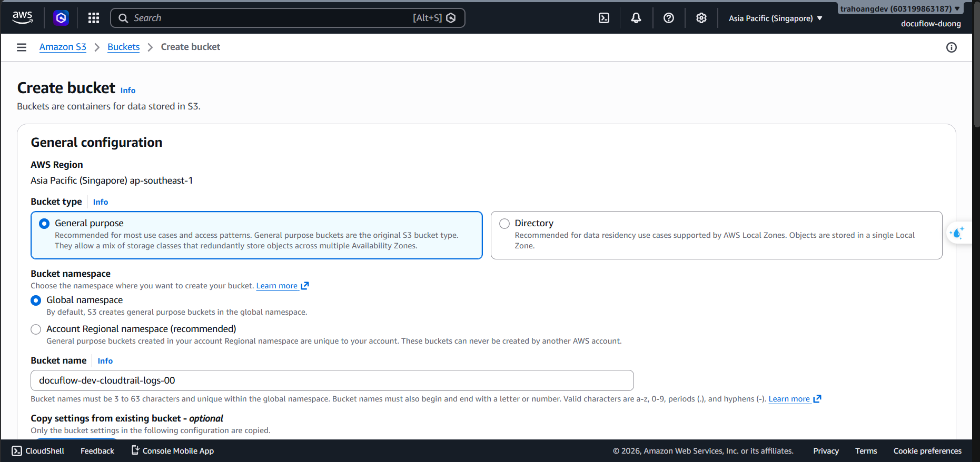
Task: Click the Asia Pacific (Singapore) ap-southeast-1 region text
Action: 112,180
